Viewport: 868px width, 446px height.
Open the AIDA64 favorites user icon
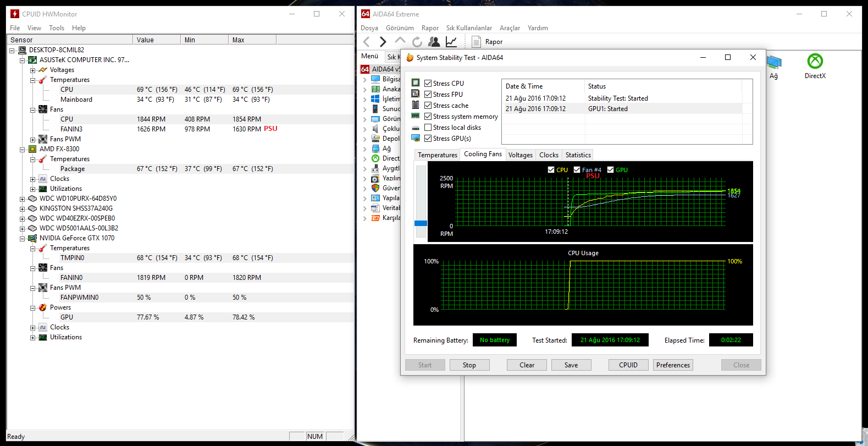tap(434, 42)
